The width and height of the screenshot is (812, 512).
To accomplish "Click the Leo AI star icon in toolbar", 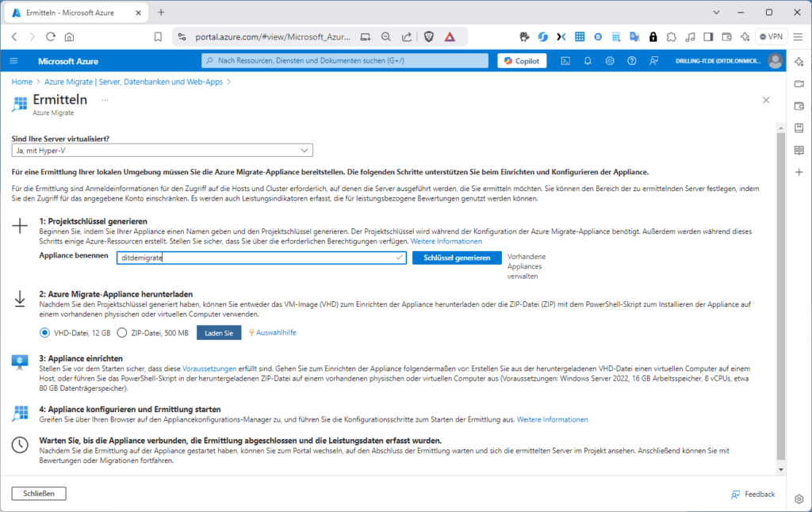I will coord(745,36).
